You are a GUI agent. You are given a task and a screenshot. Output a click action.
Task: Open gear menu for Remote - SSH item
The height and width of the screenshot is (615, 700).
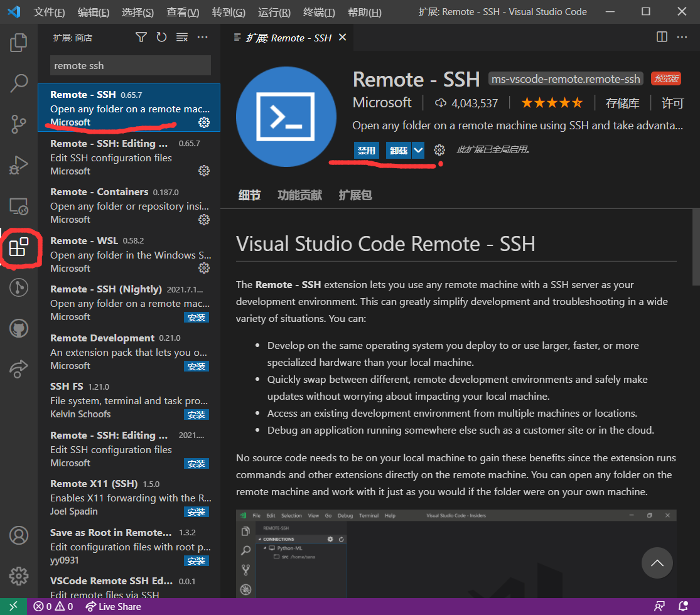(204, 122)
